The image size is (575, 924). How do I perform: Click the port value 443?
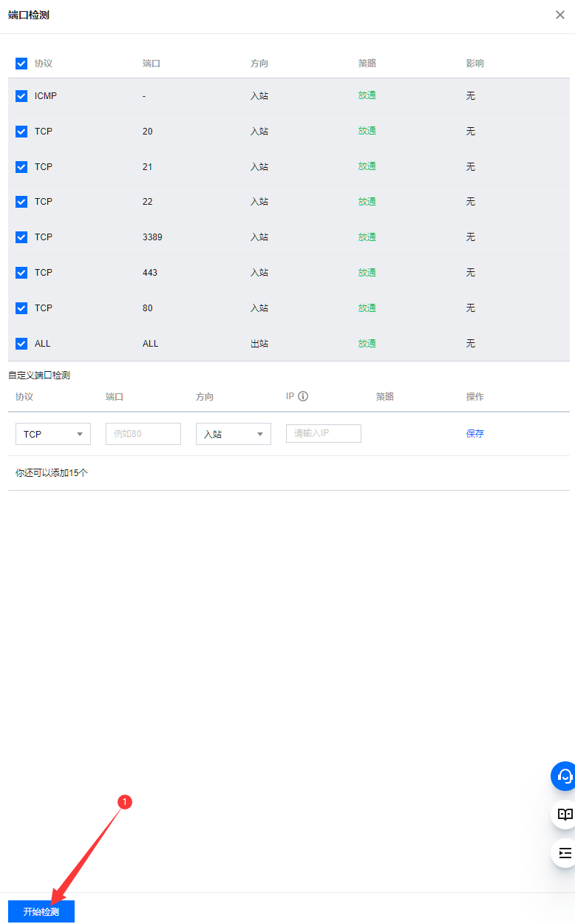pos(150,273)
